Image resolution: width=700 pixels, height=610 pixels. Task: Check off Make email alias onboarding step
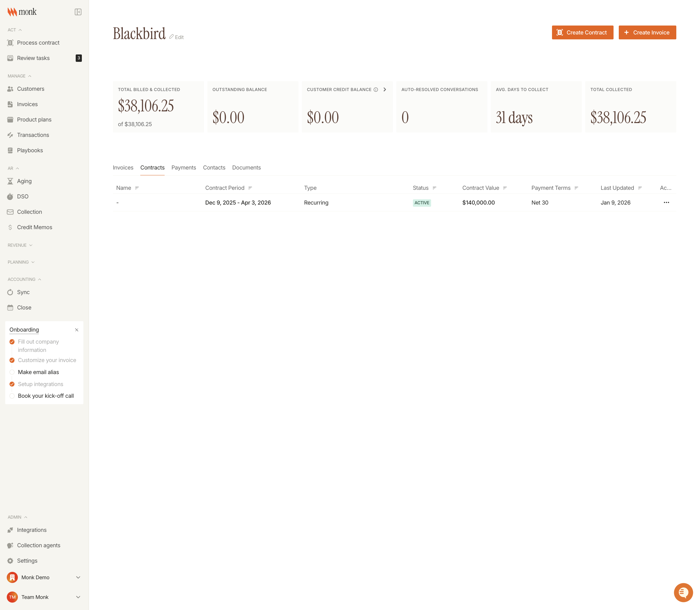(12, 372)
